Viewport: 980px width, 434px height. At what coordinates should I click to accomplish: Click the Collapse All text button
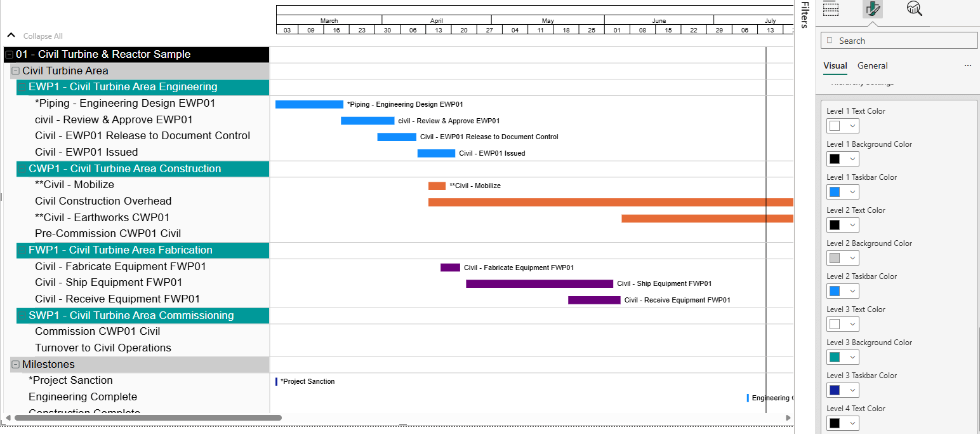pos(43,36)
